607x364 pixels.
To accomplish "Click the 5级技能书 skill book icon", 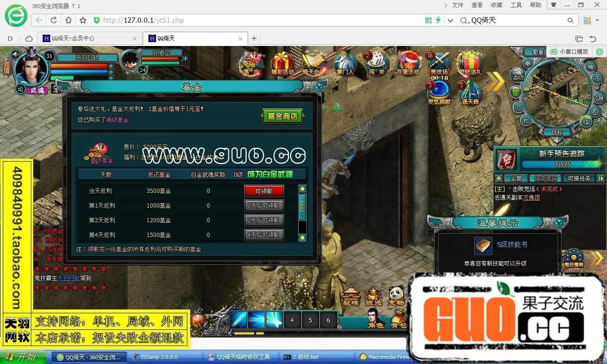I will click(483, 246).
